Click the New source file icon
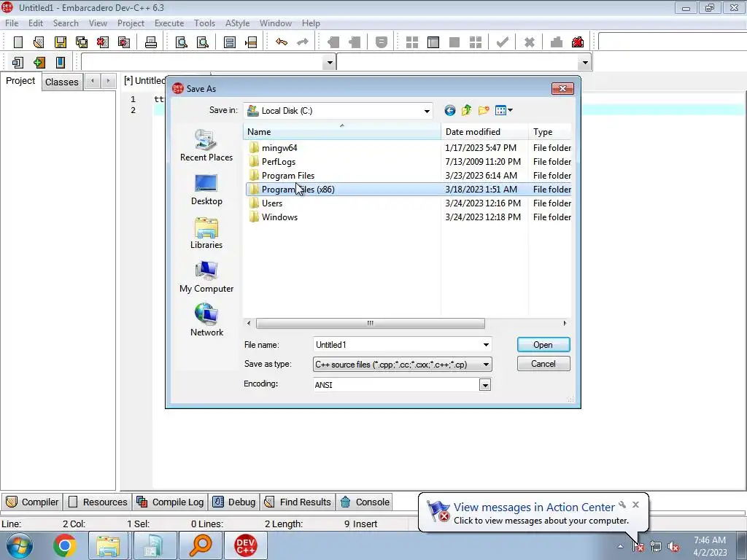 (18, 42)
